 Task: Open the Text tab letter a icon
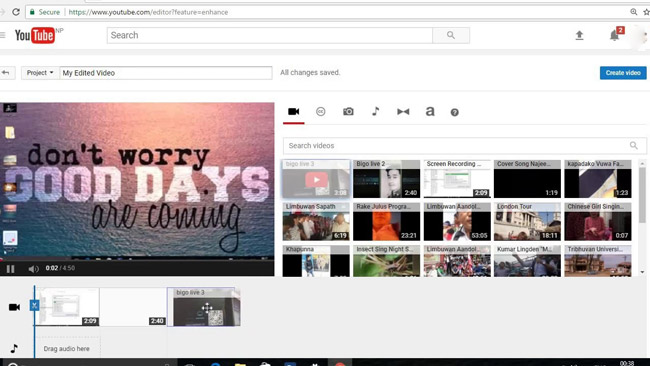(x=430, y=111)
